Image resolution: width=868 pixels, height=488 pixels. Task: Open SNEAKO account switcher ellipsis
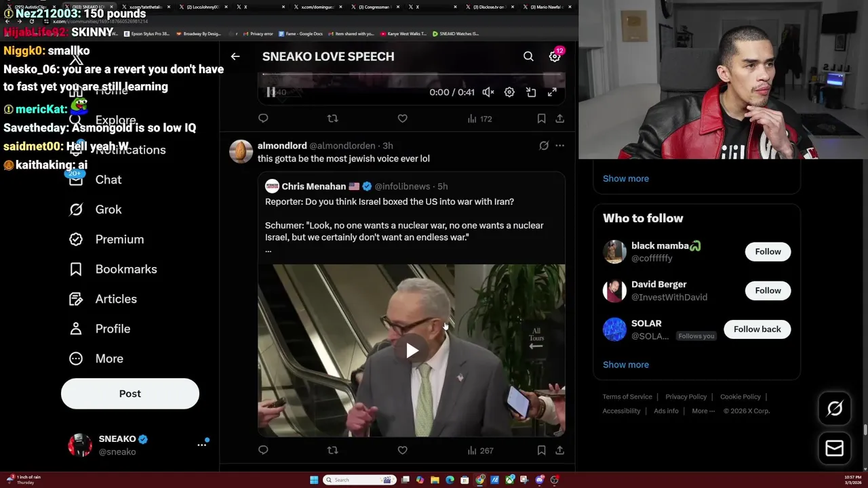pos(201,445)
